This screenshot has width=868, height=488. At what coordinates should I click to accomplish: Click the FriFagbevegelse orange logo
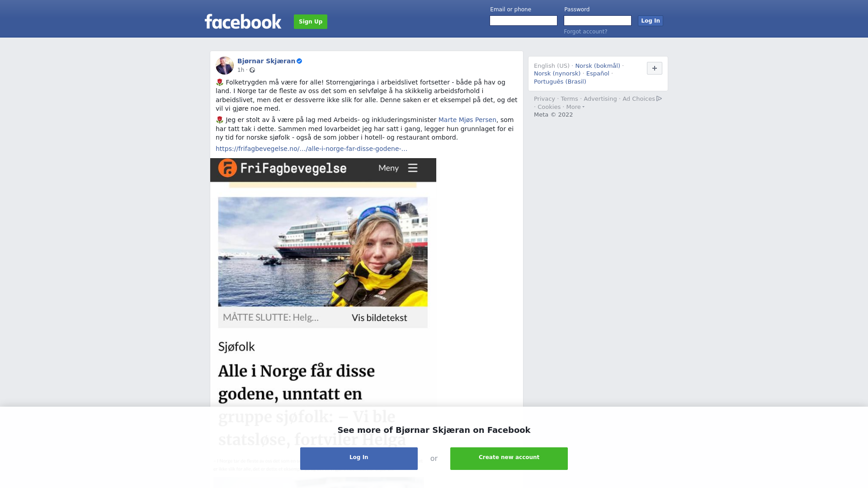point(227,168)
